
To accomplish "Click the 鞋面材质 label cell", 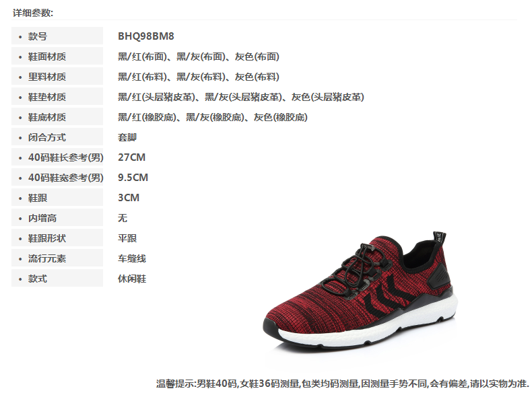I will [57, 57].
